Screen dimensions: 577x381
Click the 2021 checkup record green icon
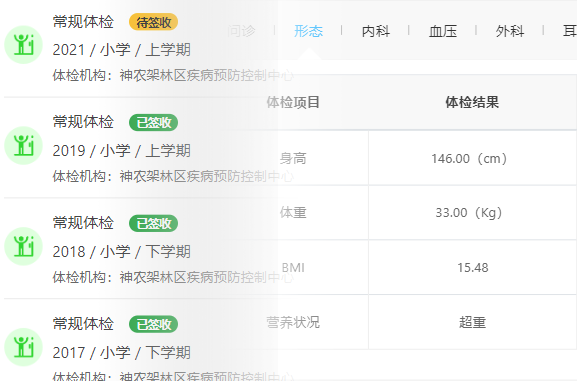[24, 45]
